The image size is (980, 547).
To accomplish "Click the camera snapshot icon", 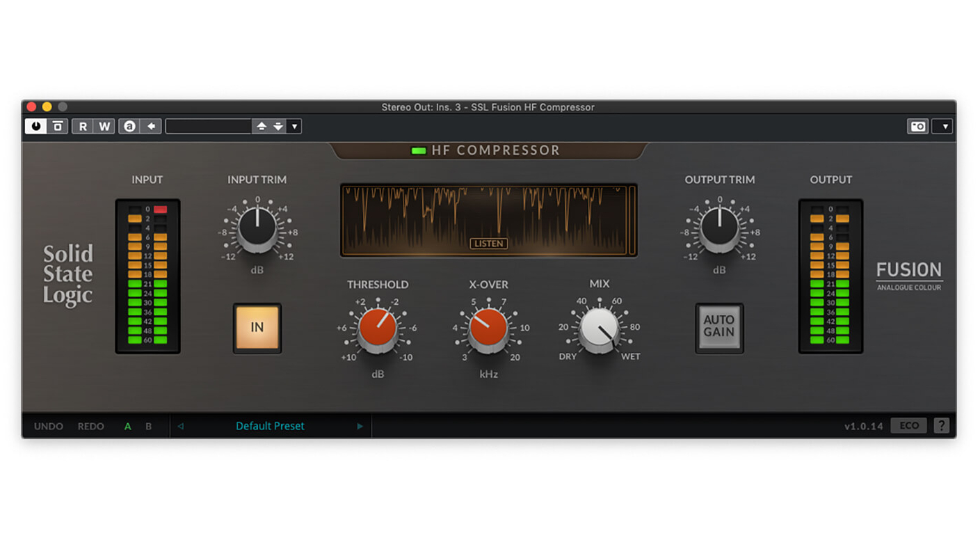I will coord(918,126).
